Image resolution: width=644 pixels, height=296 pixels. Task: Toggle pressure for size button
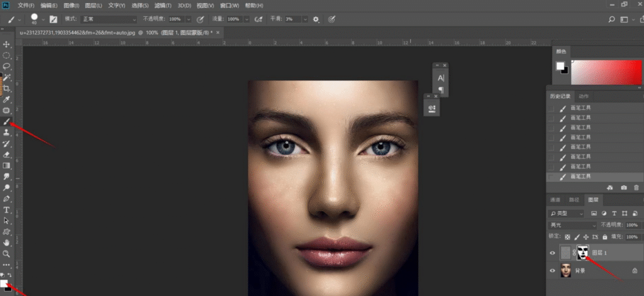pyautogui.click(x=332, y=19)
